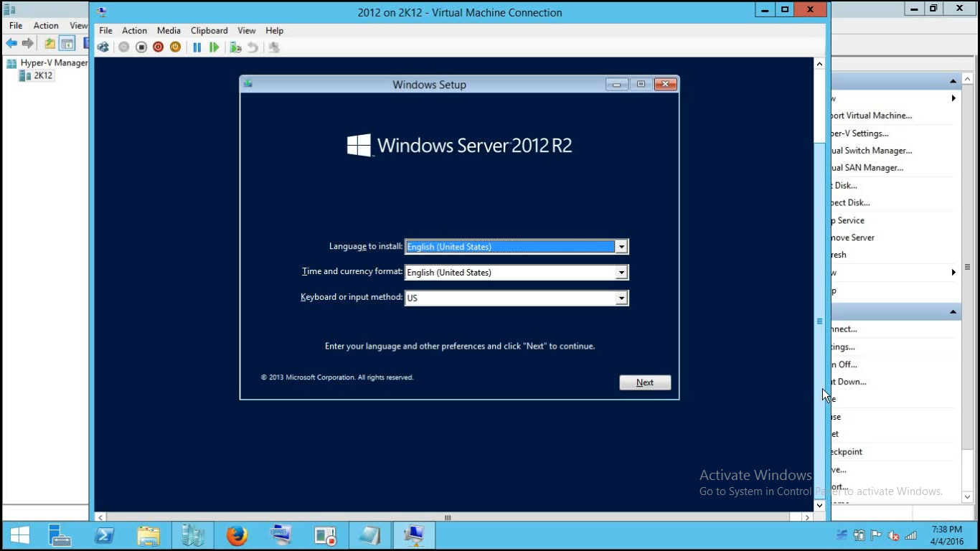Click the Ctrl+Alt+Delete icon in VM toolbar

pos(103,47)
